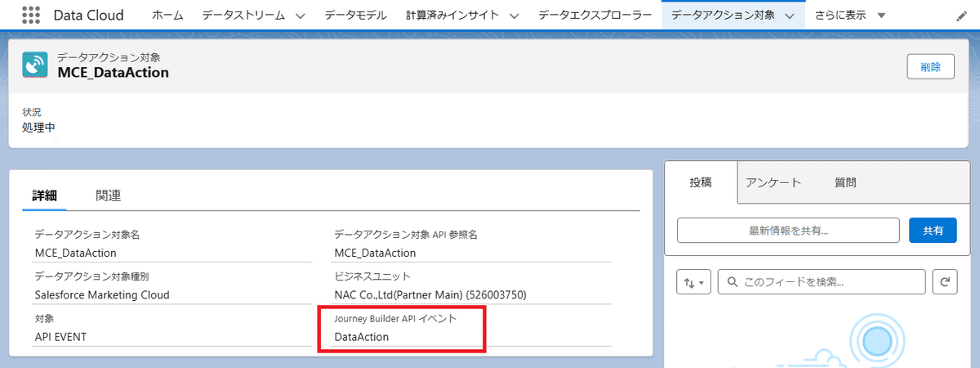Click the 最新情報を共有 input box
The width and height of the screenshot is (980, 368).
coord(788,231)
